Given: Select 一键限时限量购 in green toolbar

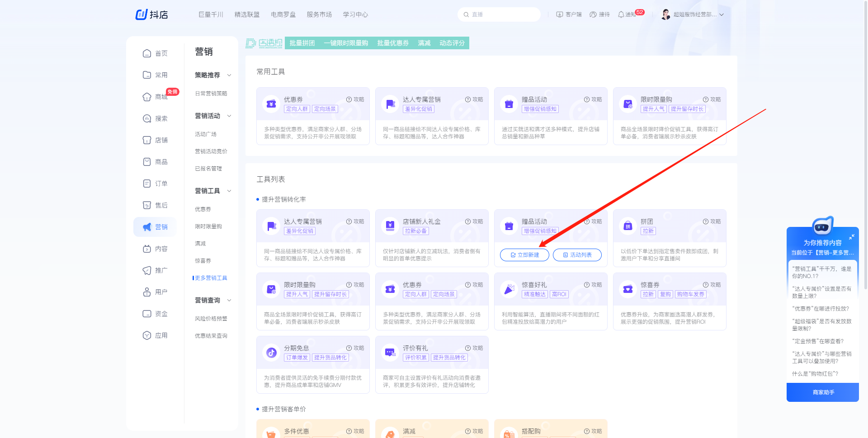Looking at the screenshot, I should click(346, 43).
